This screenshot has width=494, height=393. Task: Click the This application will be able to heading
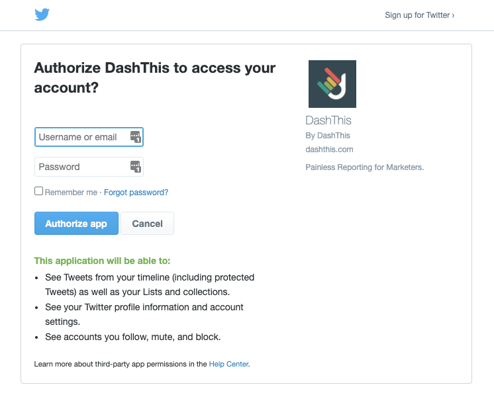(102, 261)
